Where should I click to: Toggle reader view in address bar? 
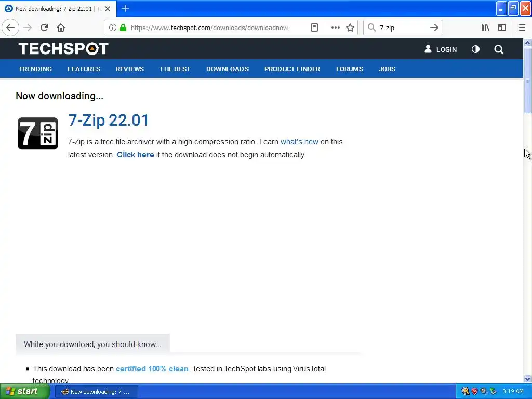pos(314,28)
